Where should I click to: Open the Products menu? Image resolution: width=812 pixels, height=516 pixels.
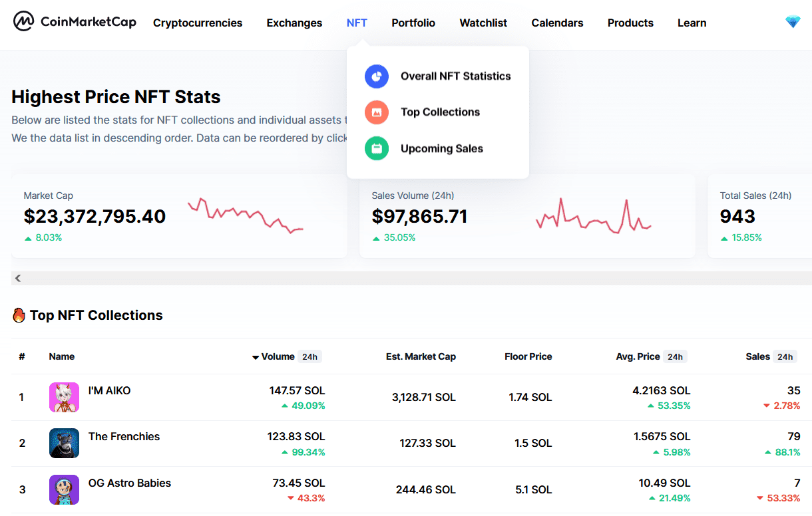point(630,23)
